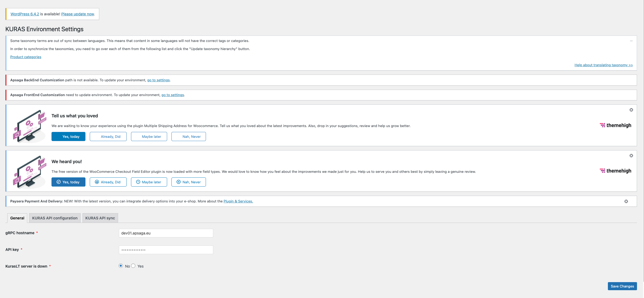Open the KURAS API sync tab
644x298 pixels.
pos(100,218)
